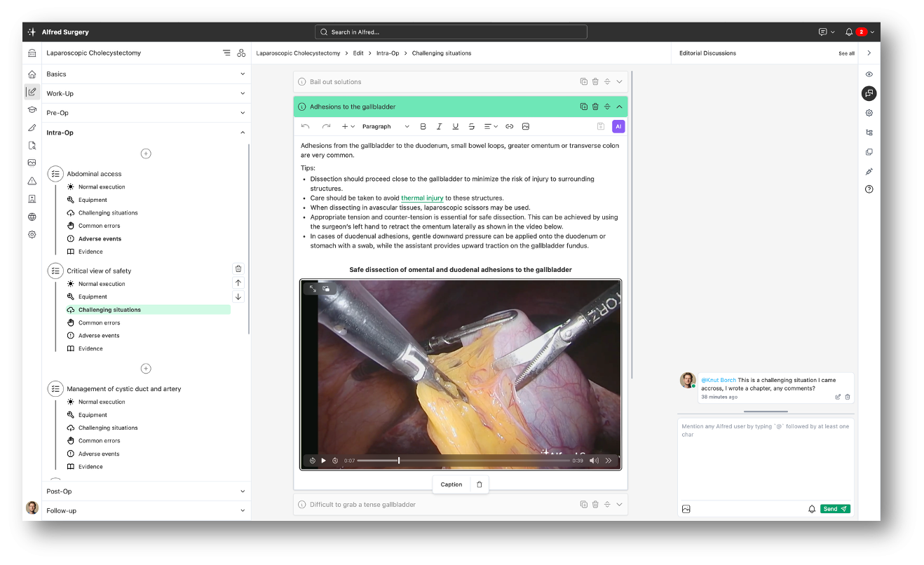Expand the Basics section
This screenshot has width=924, height=565.
[x=146, y=74]
